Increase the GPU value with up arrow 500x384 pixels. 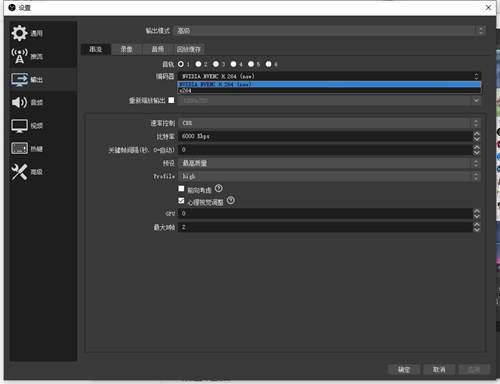tap(477, 211)
